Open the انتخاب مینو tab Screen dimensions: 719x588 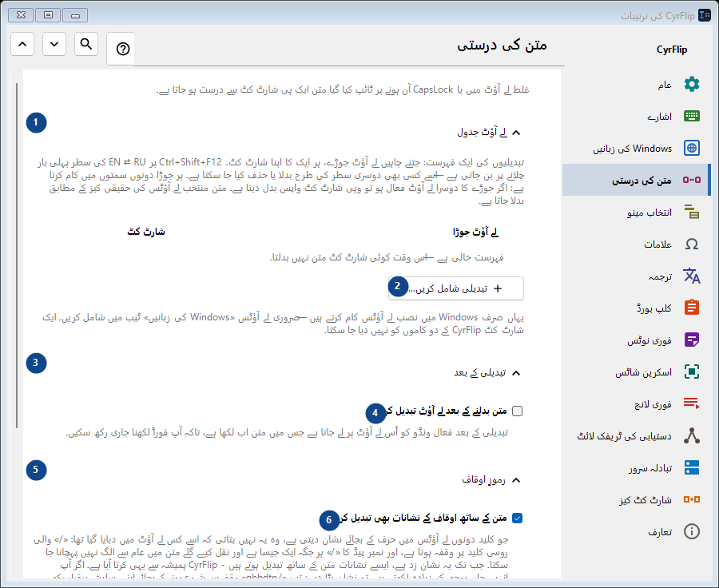pyautogui.click(x=636, y=212)
